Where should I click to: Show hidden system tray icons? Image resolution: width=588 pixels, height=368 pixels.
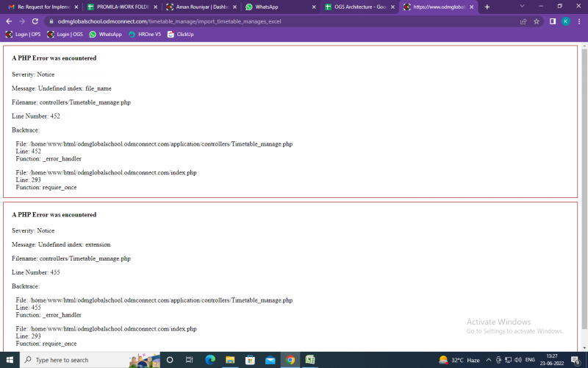pos(488,360)
